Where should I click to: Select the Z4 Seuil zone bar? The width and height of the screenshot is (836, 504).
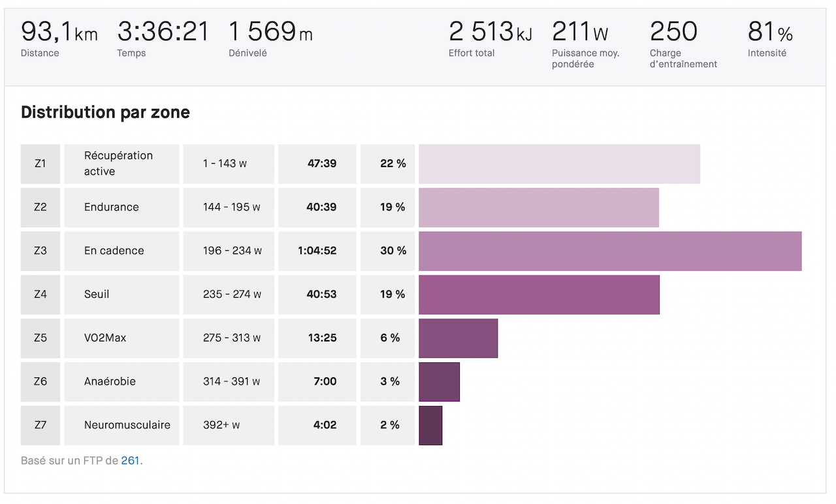click(539, 294)
